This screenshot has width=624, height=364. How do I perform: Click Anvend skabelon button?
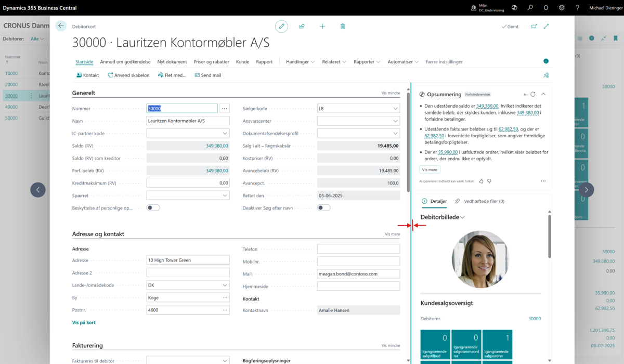[x=128, y=75]
